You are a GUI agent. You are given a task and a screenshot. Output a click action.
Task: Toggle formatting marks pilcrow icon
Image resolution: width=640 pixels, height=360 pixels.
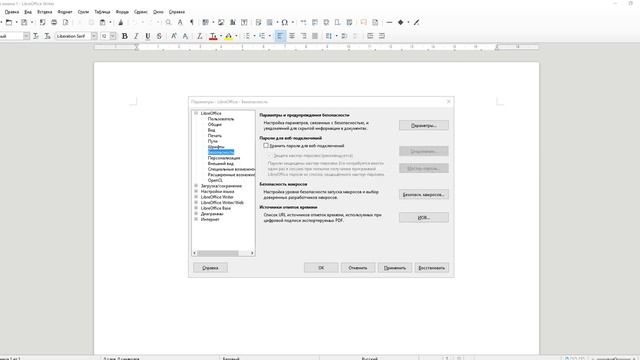191,22
